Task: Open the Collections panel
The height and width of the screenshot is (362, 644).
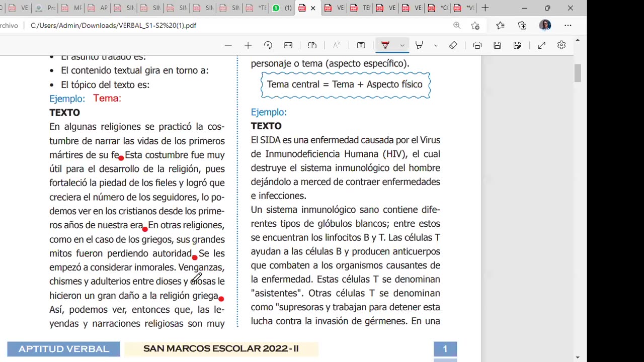Action: coord(522,25)
